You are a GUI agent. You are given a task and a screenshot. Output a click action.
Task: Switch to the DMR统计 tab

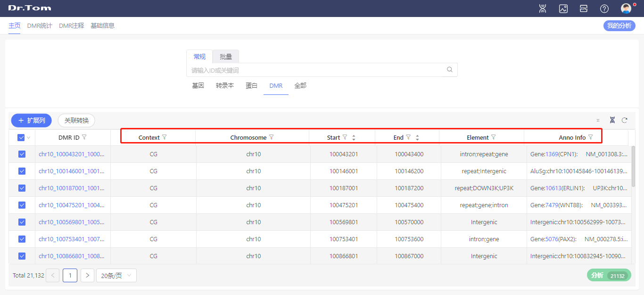[40, 25]
